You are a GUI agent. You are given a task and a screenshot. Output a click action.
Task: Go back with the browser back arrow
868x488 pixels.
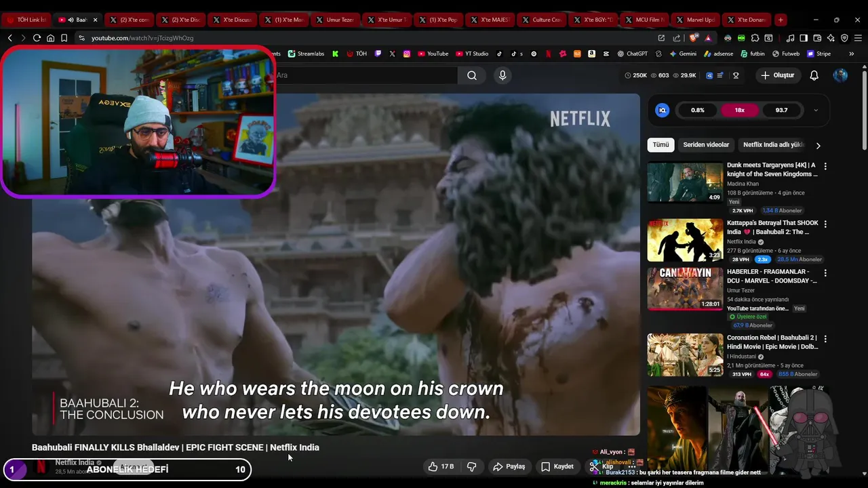tap(9, 38)
